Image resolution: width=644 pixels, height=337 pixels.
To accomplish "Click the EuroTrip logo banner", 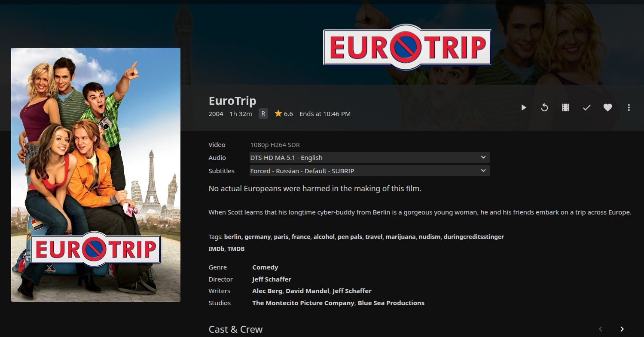I will tap(407, 47).
